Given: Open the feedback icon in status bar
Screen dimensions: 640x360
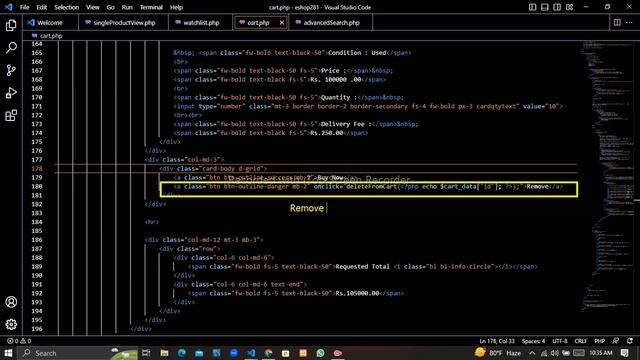Looking at the screenshot, I should pyautogui.click(x=616, y=341).
